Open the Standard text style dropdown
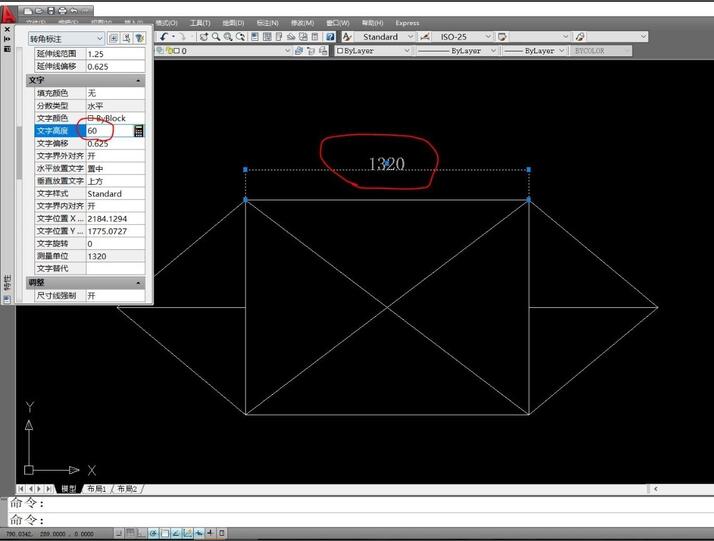The image size is (714, 541). (x=385, y=37)
